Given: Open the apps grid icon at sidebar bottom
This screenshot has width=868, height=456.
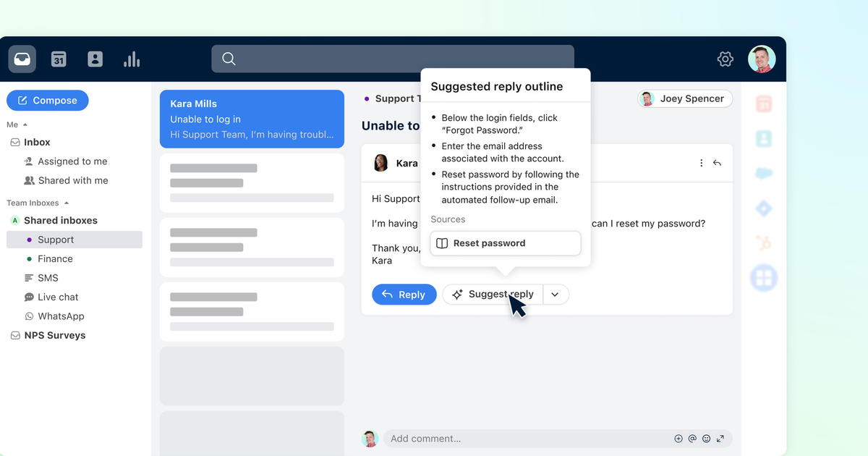Looking at the screenshot, I should tap(763, 277).
